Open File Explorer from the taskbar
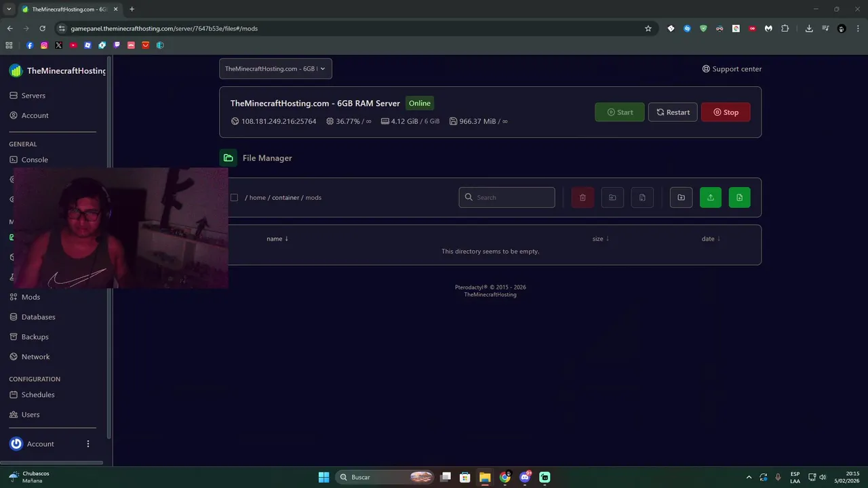Screen dimensions: 868x488 click(x=485, y=477)
